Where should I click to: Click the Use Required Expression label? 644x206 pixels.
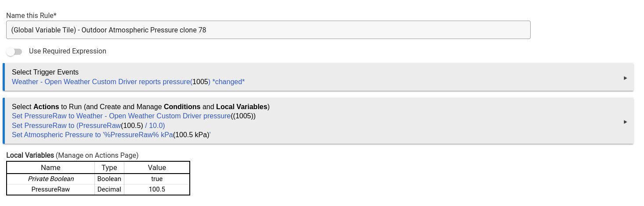click(68, 51)
